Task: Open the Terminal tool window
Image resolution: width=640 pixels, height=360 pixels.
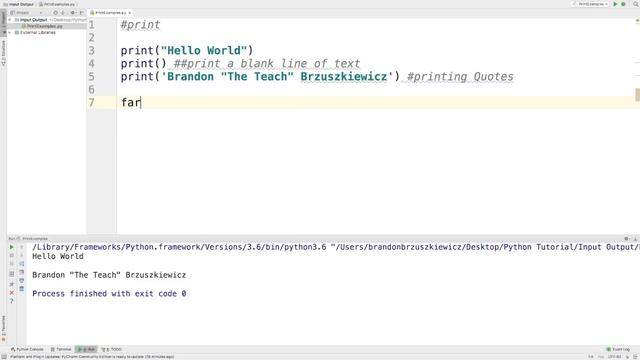Action: point(61,349)
